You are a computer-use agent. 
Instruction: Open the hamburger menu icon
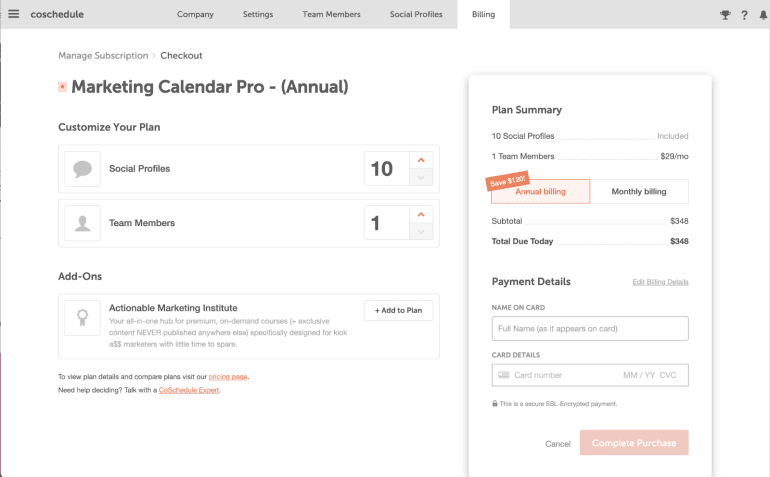coord(13,14)
